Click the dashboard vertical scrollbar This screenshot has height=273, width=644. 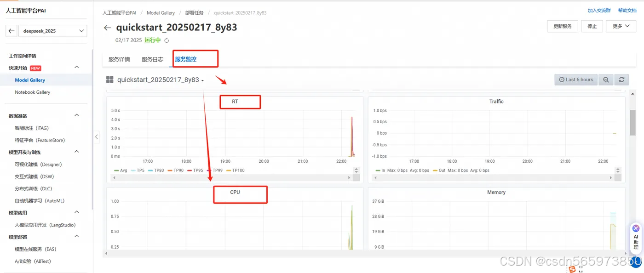click(632, 122)
